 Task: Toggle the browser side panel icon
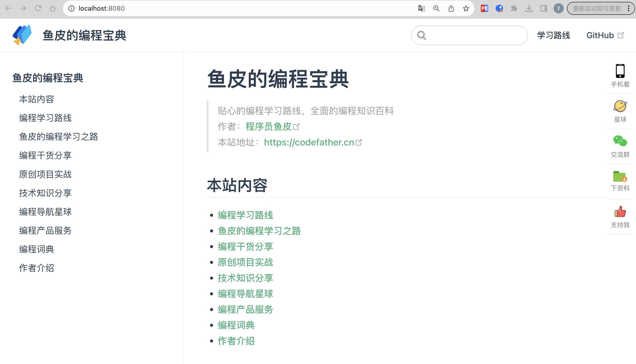coord(544,9)
